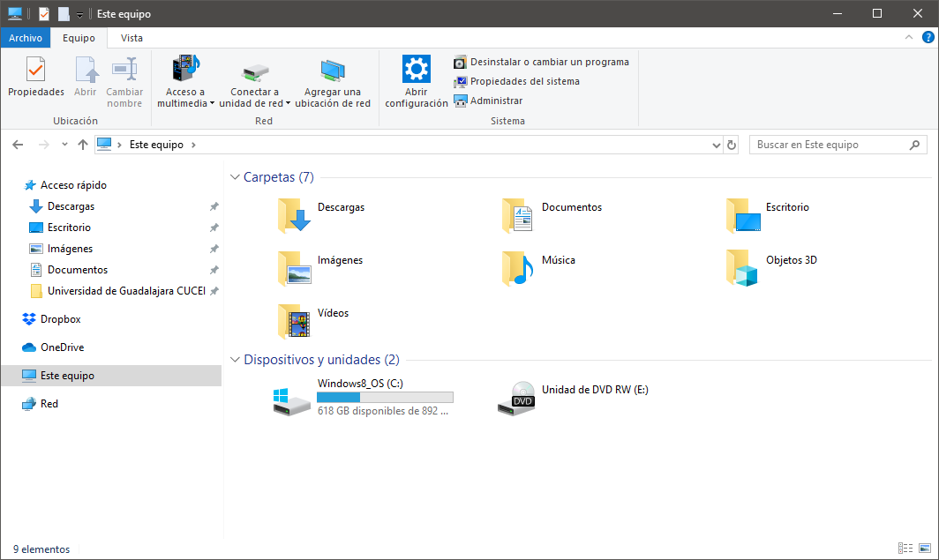Click the 9 elementos status text
Screen dimensions: 939x560
click(41, 549)
